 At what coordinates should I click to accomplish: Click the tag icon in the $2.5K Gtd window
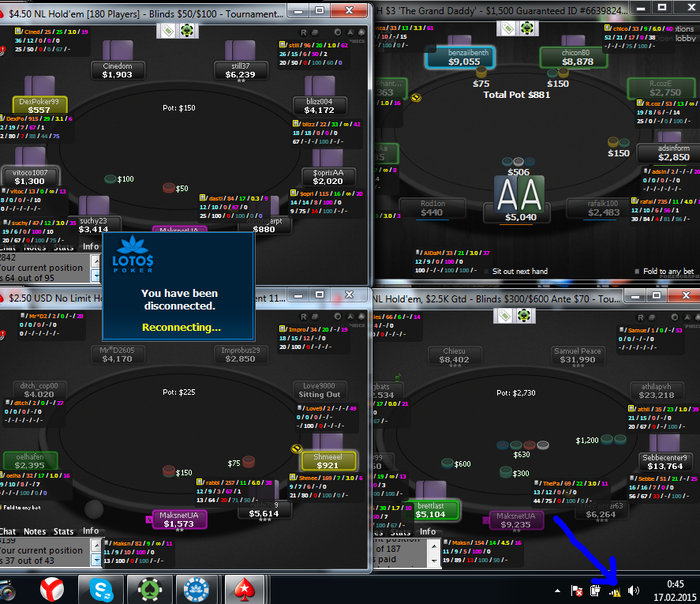pyautogui.click(x=504, y=316)
